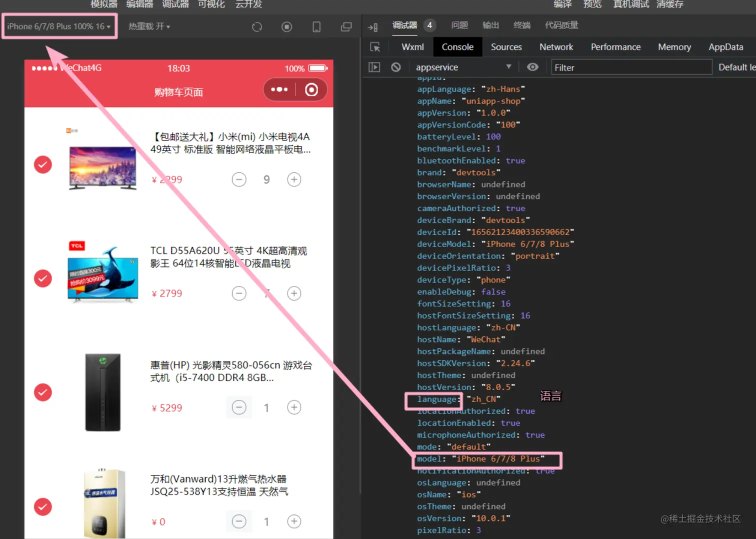Screen dimensions: 756x539
Task: Switch to the Sources tab
Action: [506, 47]
